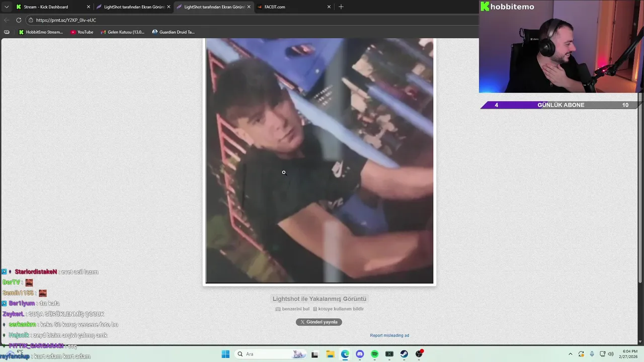Reload the prnt.sc page
The width and height of the screenshot is (644, 362).
click(19, 20)
